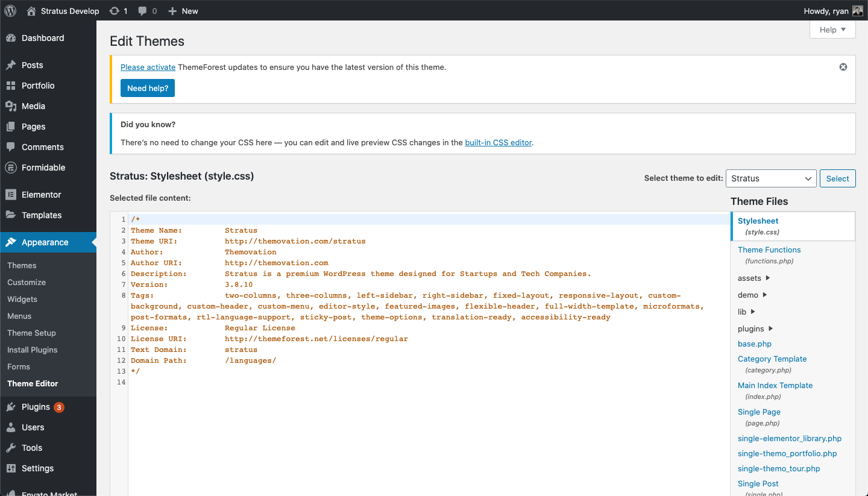
Task: Click Stratus Develop site name
Action: [x=70, y=11]
